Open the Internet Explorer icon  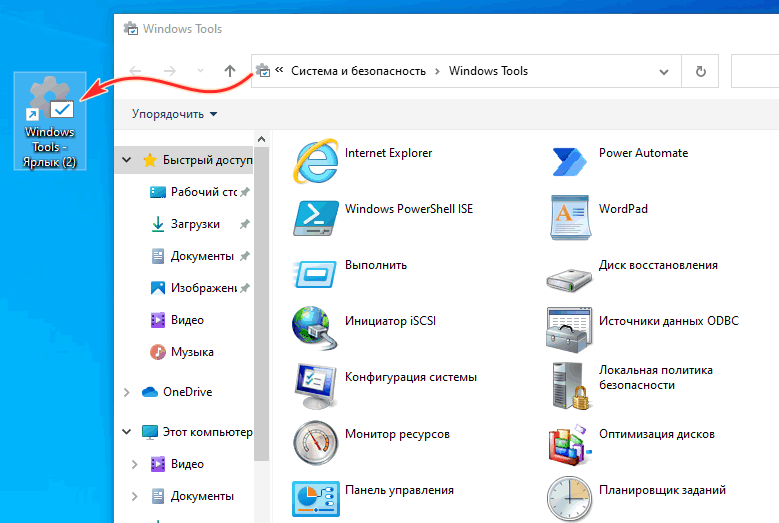[315, 161]
